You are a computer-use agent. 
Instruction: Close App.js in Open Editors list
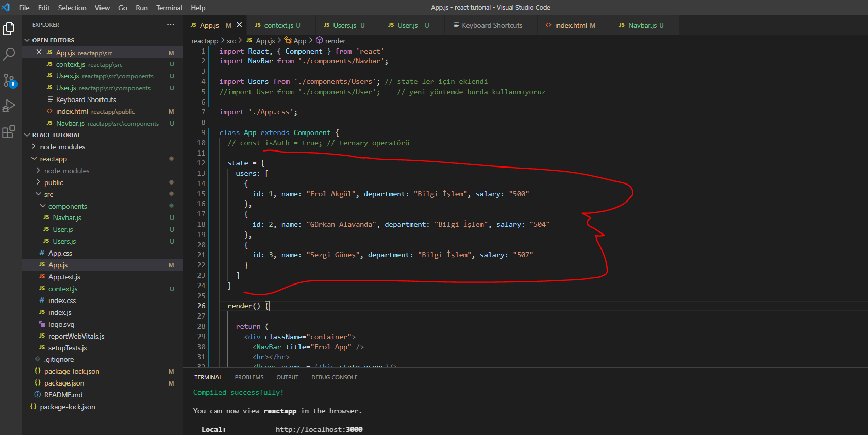coord(39,53)
